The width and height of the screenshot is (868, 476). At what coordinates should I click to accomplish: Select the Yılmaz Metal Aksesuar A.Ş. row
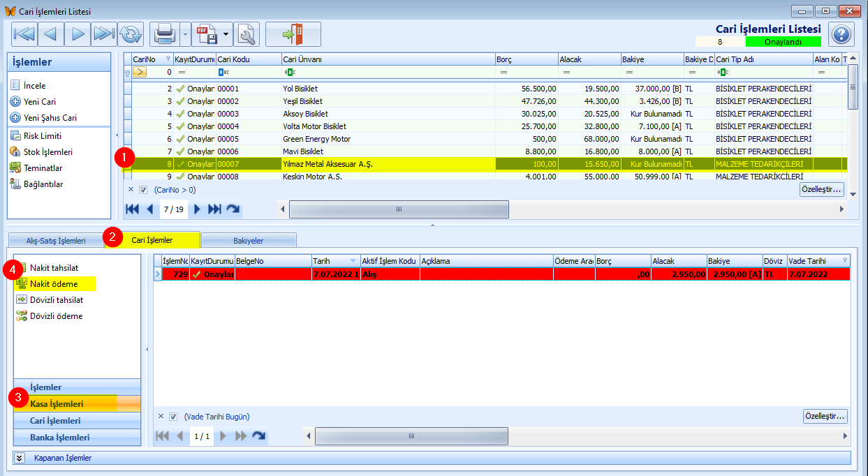[x=485, y=163]
